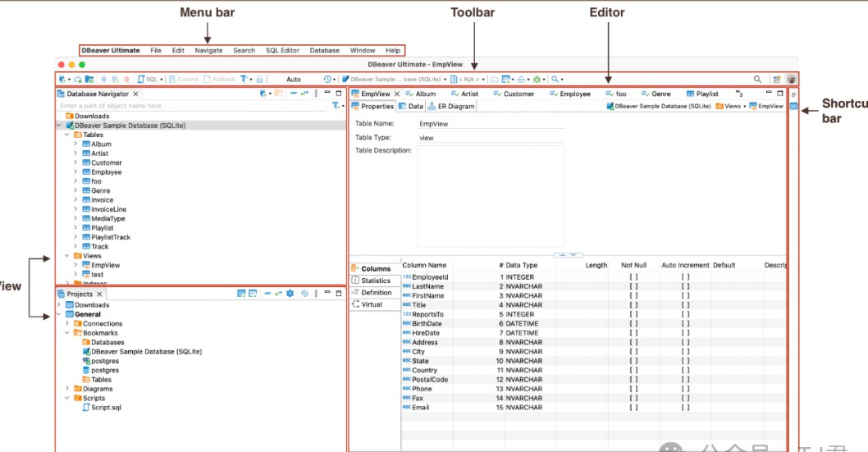Click the Table Name input field

tap(491, 124)
